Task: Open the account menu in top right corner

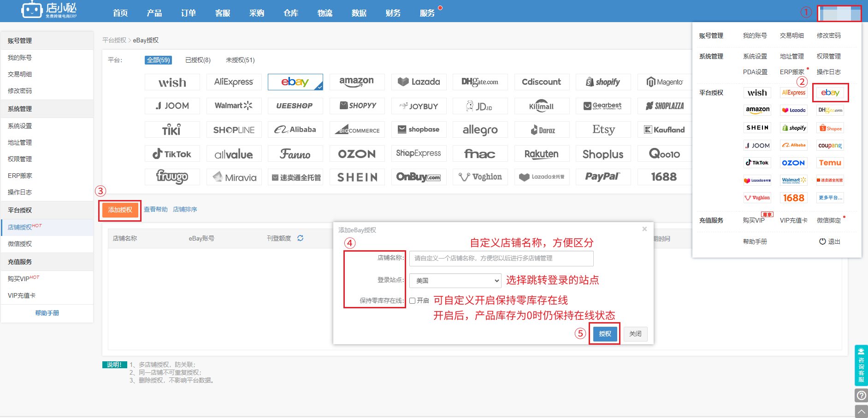Action: point(839,13)
